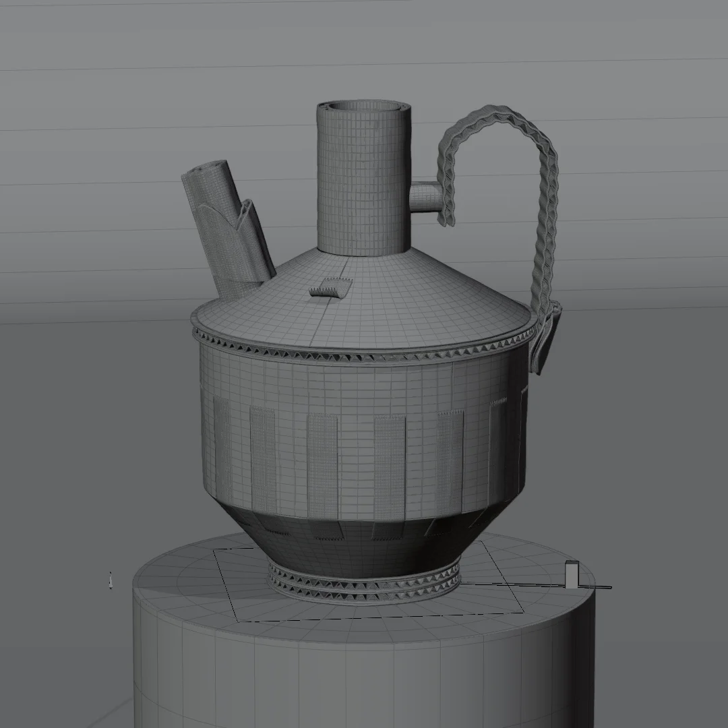Click the tiny marker on the left of the pedestal
Screen dimensions: 728x728
coord(110,581)
